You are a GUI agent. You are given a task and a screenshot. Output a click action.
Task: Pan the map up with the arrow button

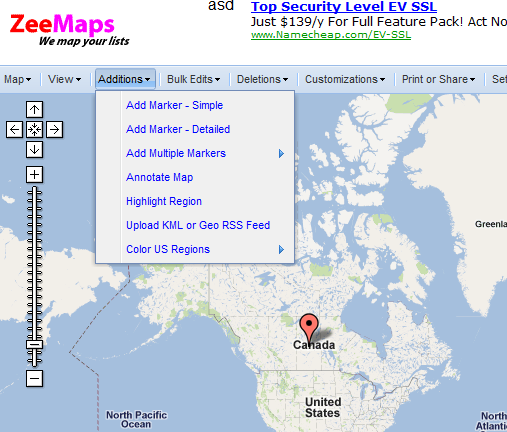point(34,109)
